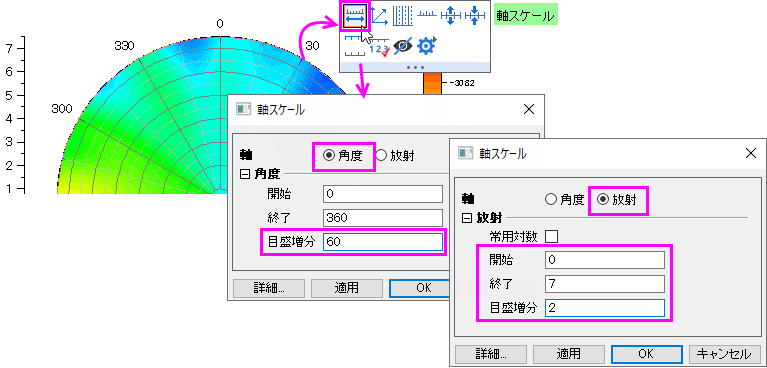
Task: Click title bar icon of front 軸スケール dialog
Action: click(x=465, y=153)
